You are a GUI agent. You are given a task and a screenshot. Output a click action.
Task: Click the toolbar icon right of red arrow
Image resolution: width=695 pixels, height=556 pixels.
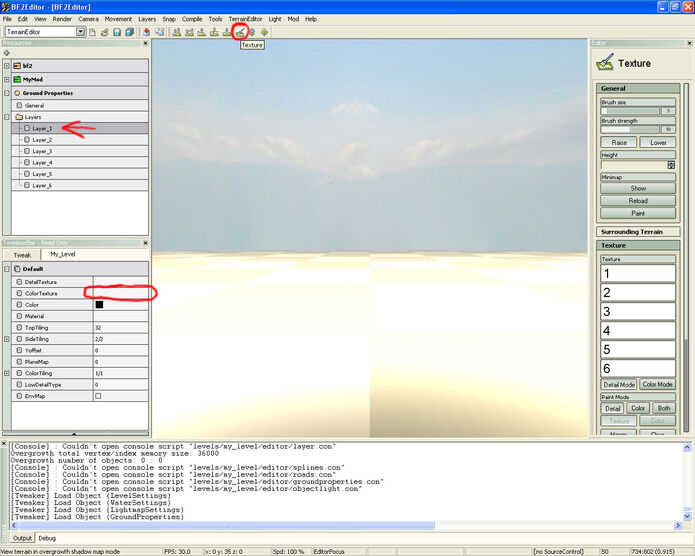tap(160, 32)
